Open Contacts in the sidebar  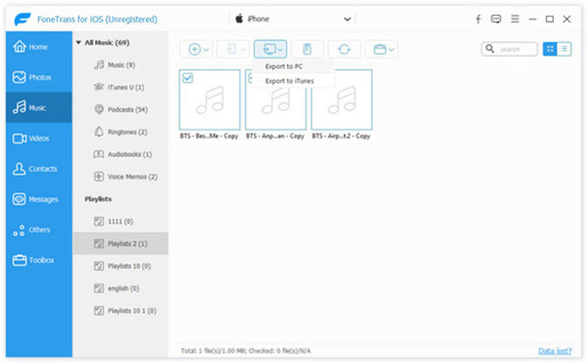click(x=38, y=169)
